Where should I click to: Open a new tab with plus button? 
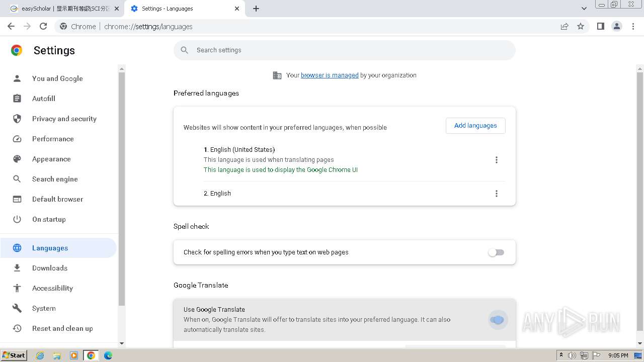256,9
